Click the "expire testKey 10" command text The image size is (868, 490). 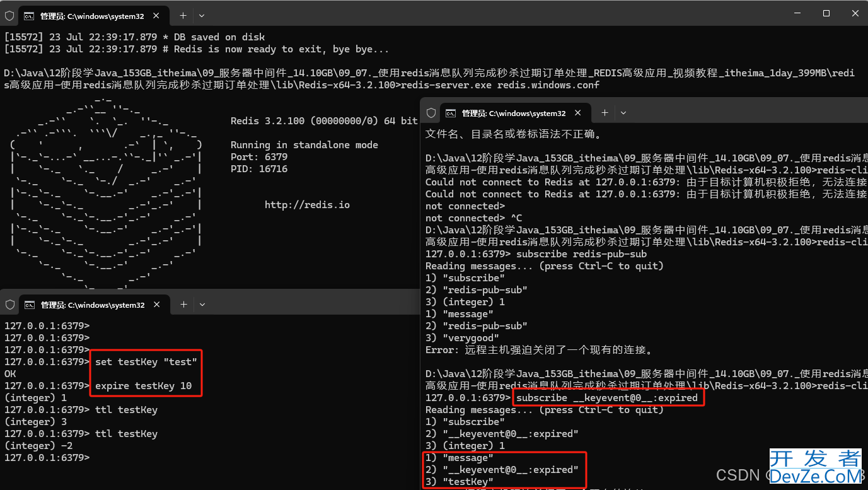(x=144, y=386)
